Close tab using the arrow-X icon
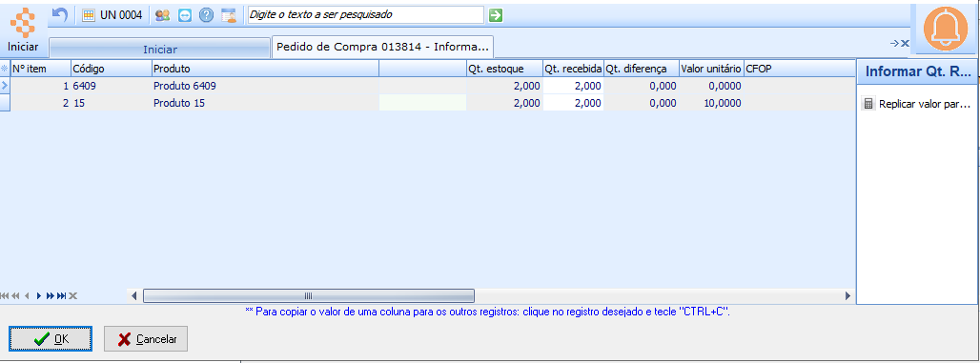The width and height of the screenshot is (980, 363). 899,43
